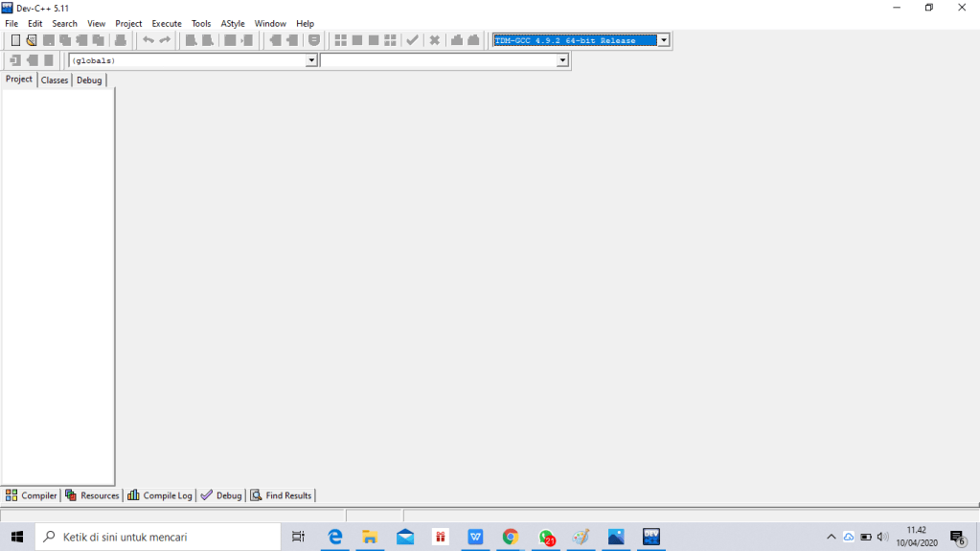
Task: Click the X abort icon in toolbar
Action: pyautogui.click(x=434, y=40)
